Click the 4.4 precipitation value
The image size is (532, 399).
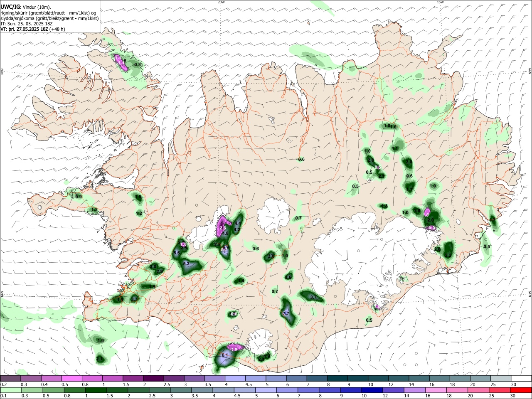pyautogui.click(x=238, y=223)
